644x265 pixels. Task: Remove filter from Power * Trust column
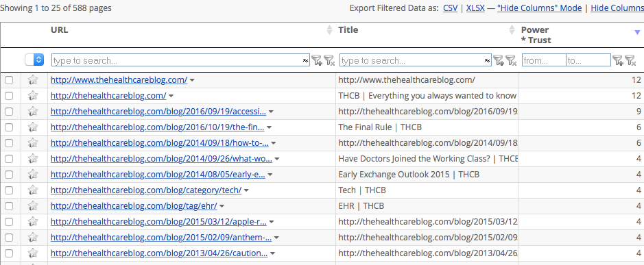tap(630, 61)
